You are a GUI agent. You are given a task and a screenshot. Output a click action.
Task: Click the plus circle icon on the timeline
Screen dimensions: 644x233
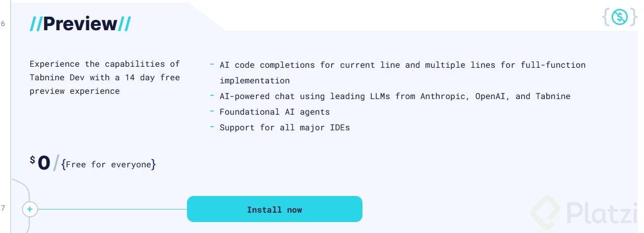tap(30, 210)
